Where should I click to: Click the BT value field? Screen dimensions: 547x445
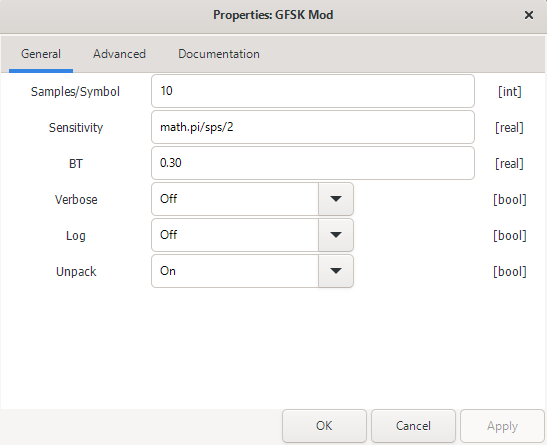click(x=313, y=163)
